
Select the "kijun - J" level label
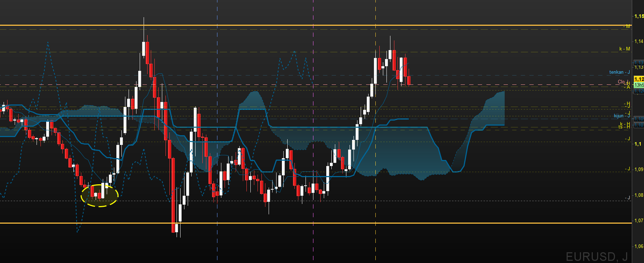[x=622, y=116]
